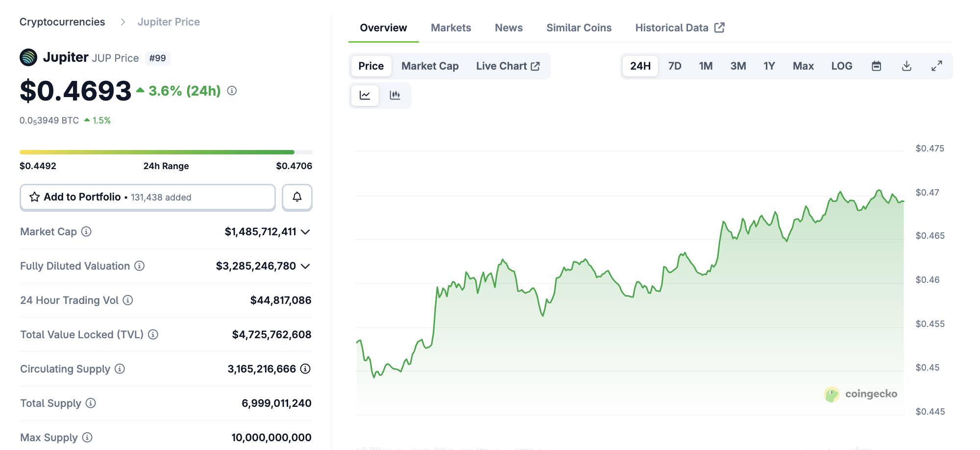The image size is (980, 450).
Task: Select the line chart view icon
Action: (x=365, y=95)
